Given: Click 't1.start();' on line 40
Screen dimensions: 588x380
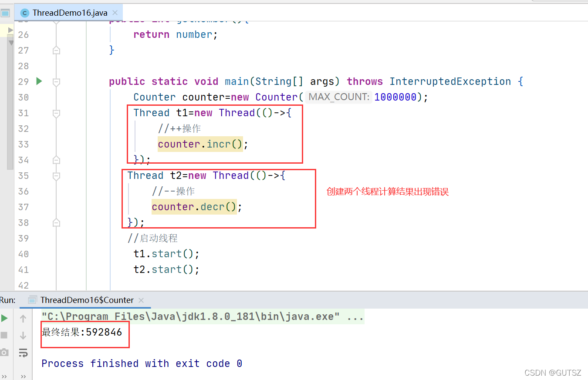Looking at the screenshot, I should tap(166, 254).
